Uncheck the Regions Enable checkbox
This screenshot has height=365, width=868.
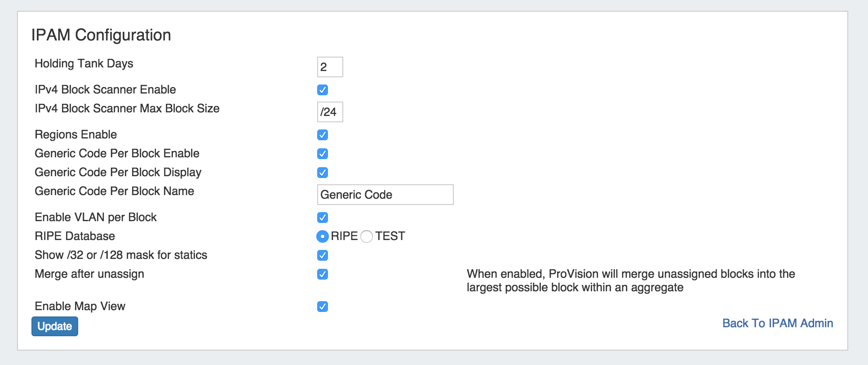(323, 135)
